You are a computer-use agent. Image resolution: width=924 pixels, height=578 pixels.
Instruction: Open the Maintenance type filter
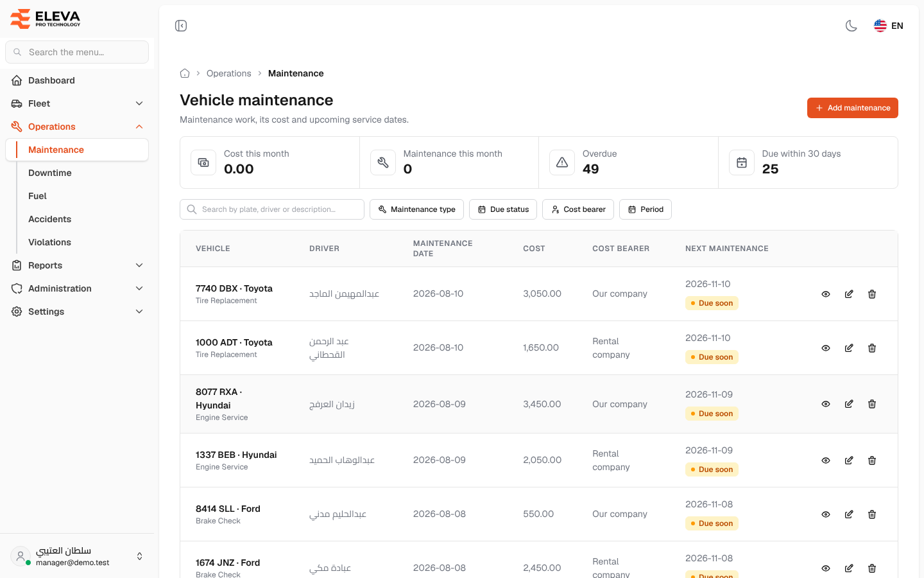click(x=416, y=209)
